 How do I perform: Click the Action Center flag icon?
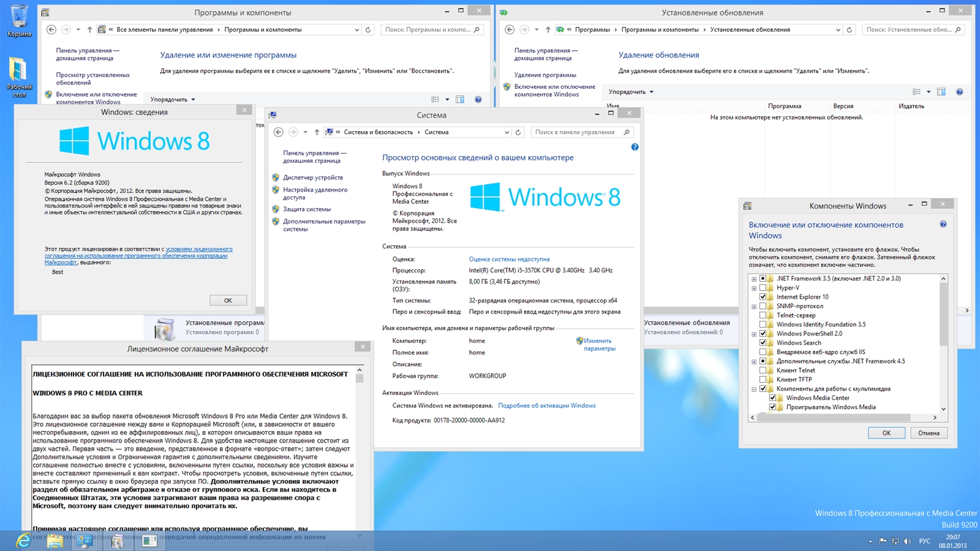click(883, 541)
